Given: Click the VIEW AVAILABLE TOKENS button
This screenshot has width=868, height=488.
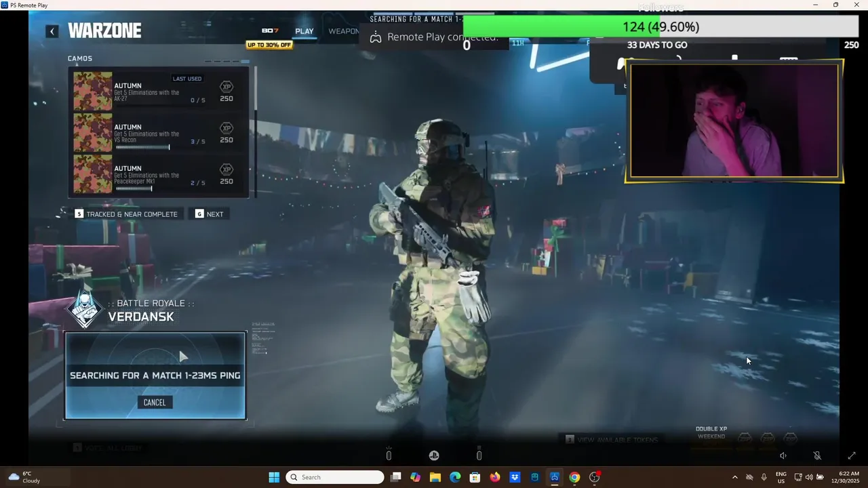Looking at the screenshot, I should 612,440.
